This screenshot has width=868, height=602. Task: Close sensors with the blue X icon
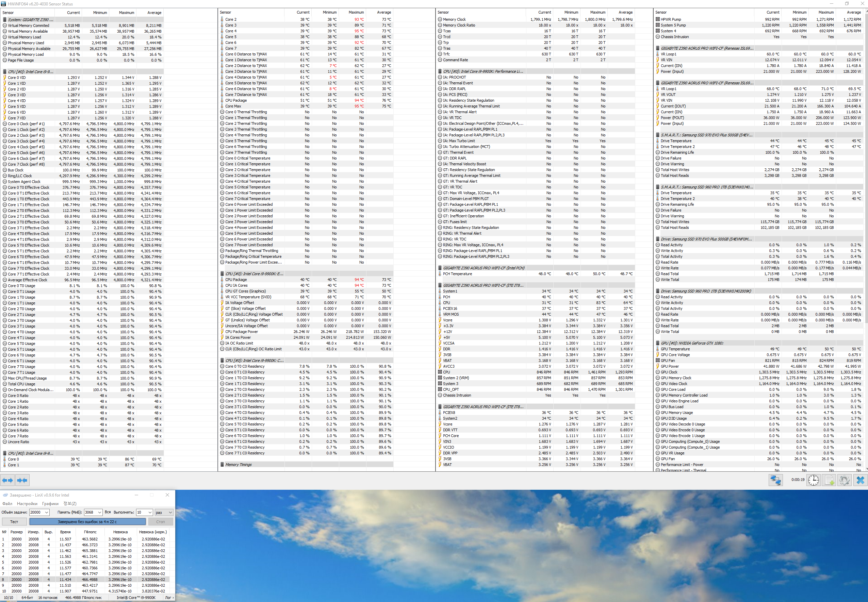click(860, 480)
